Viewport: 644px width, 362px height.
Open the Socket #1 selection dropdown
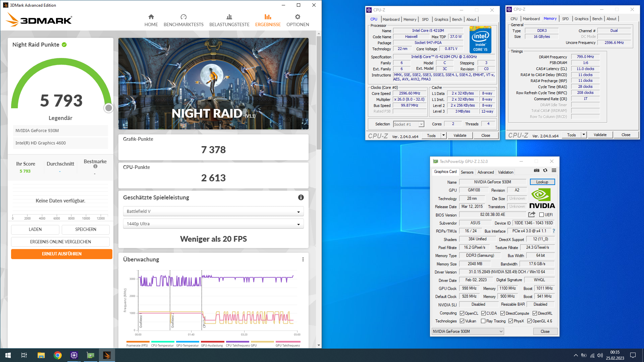(409, 124)
